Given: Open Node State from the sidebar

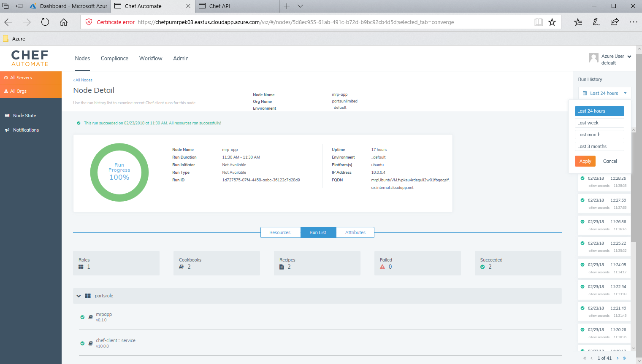Looking at the screenshot, I should pyautogui.click(x=7, y=115).
